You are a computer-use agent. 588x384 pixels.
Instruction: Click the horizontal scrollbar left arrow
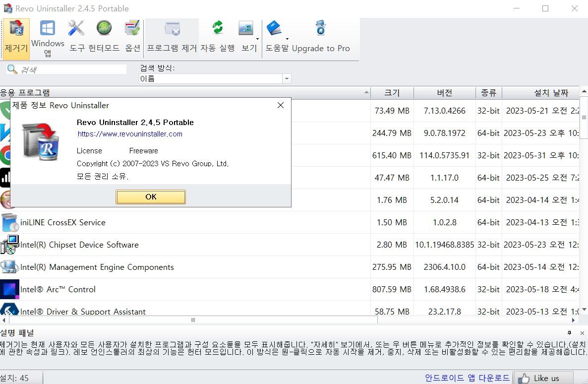click(x=4, y=320)
